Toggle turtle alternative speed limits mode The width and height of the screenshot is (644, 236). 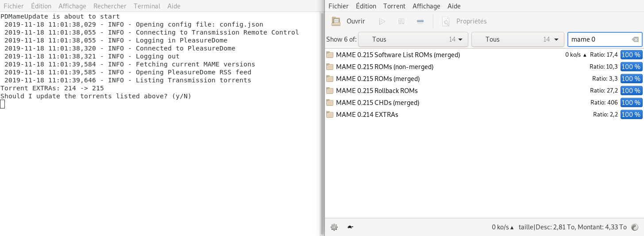pos(350,227)
